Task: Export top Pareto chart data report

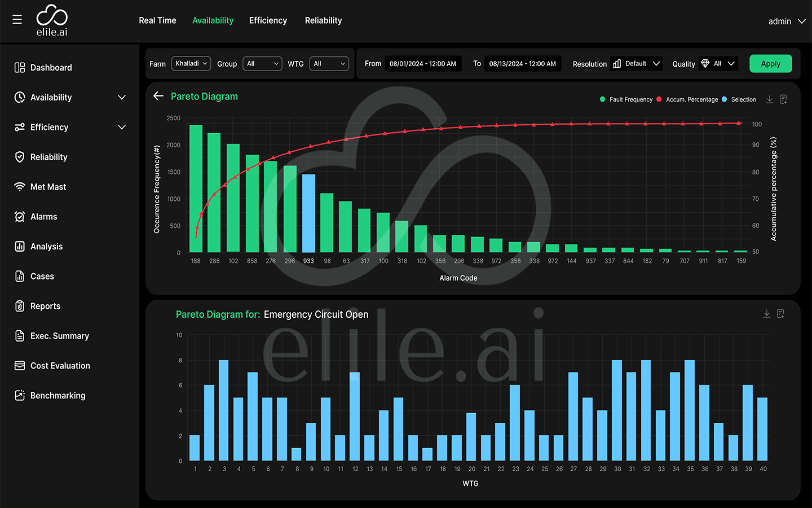Action: click(x=783, y=99)
